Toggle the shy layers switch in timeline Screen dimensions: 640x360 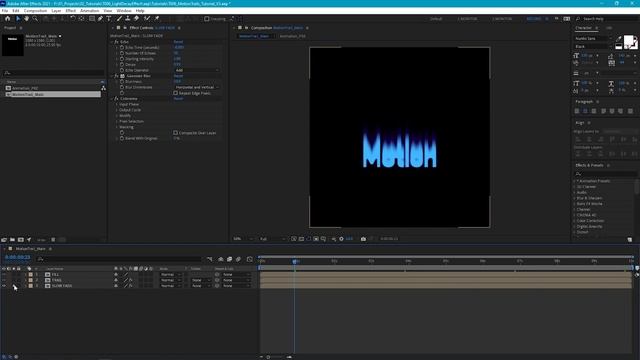click(221, 259)
